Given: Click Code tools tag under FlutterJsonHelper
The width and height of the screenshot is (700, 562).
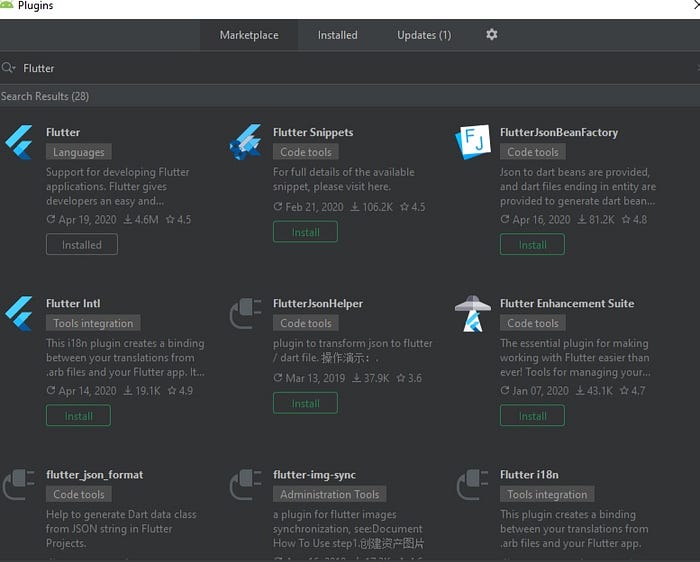Looking at the screenshot, I should (x=306, y=323).
